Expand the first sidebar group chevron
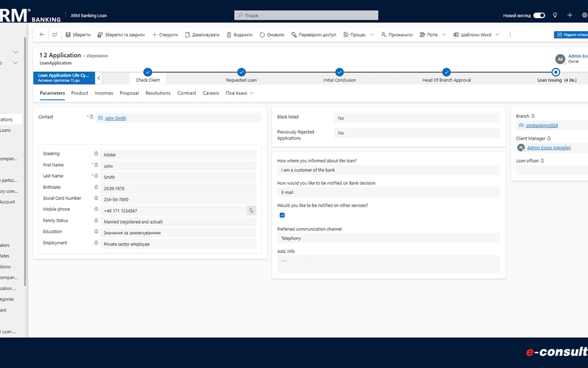 15,52
